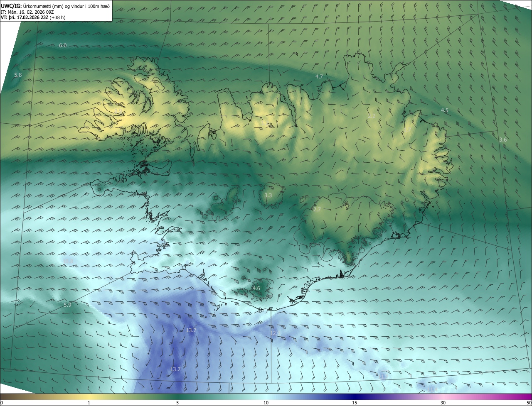Click the 5.8 value label
The image size is (532, 406).
[18, 75]
